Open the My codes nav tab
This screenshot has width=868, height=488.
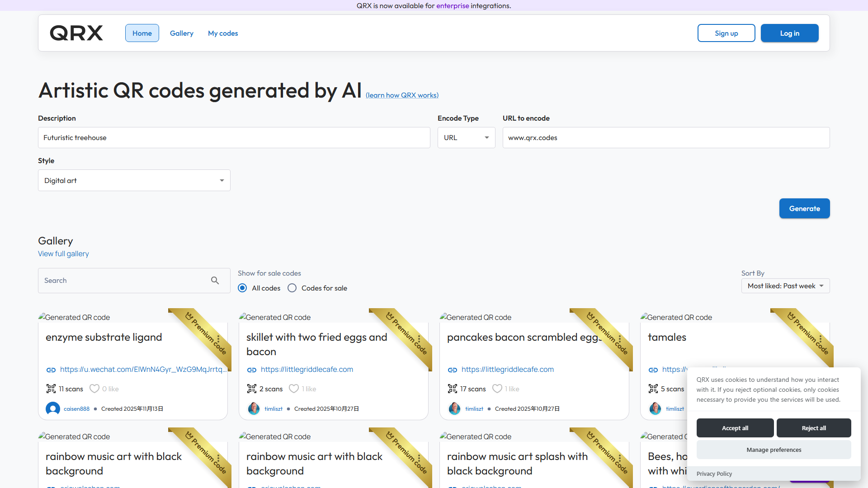223,33
